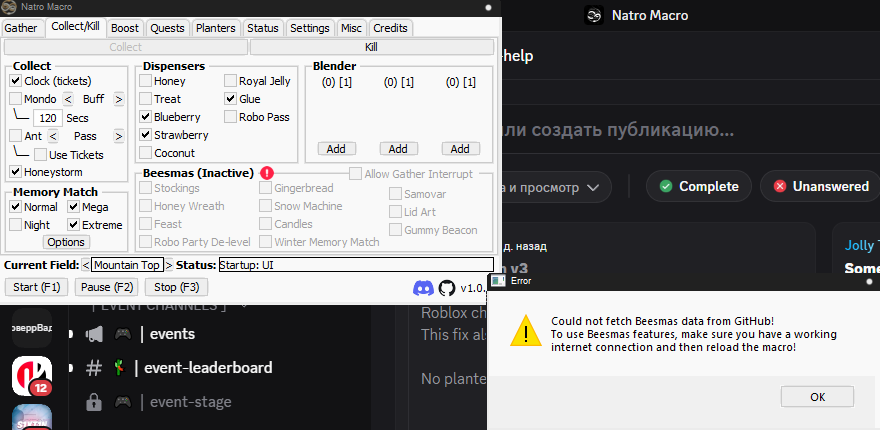The image size is (880, 430).
Task: Open the Misc tab
Action: [351, 28]
